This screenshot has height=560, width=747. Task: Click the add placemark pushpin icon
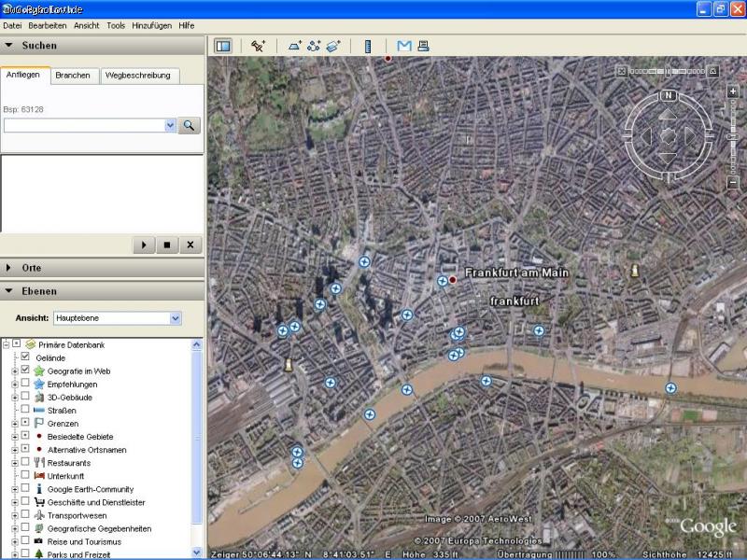(259, 45)
